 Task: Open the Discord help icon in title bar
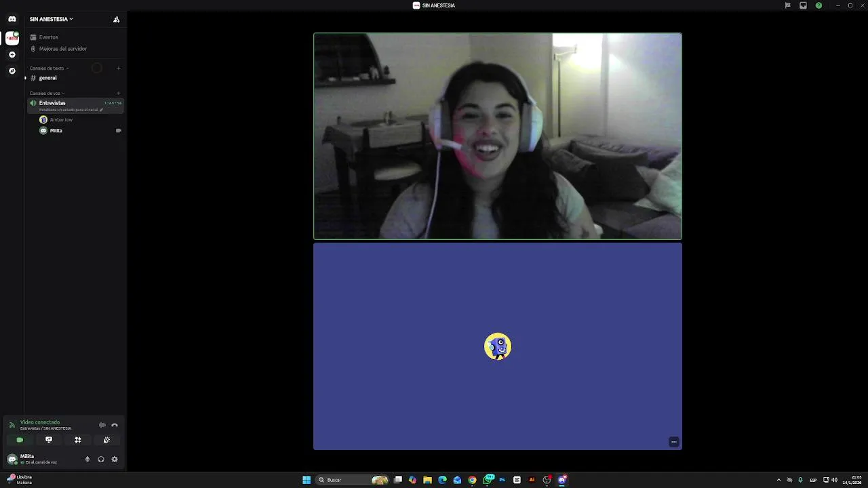pyautogui.click(x=818, y=5)
